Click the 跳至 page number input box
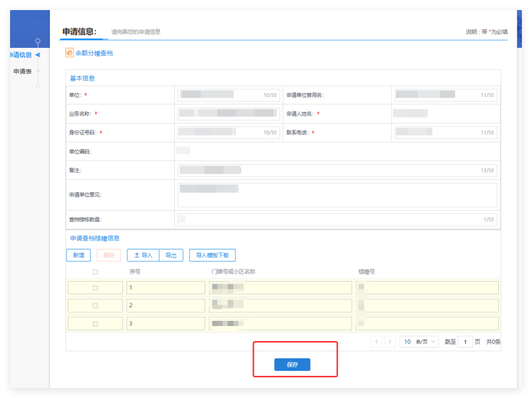532x398 pixels. coord(465,342)
